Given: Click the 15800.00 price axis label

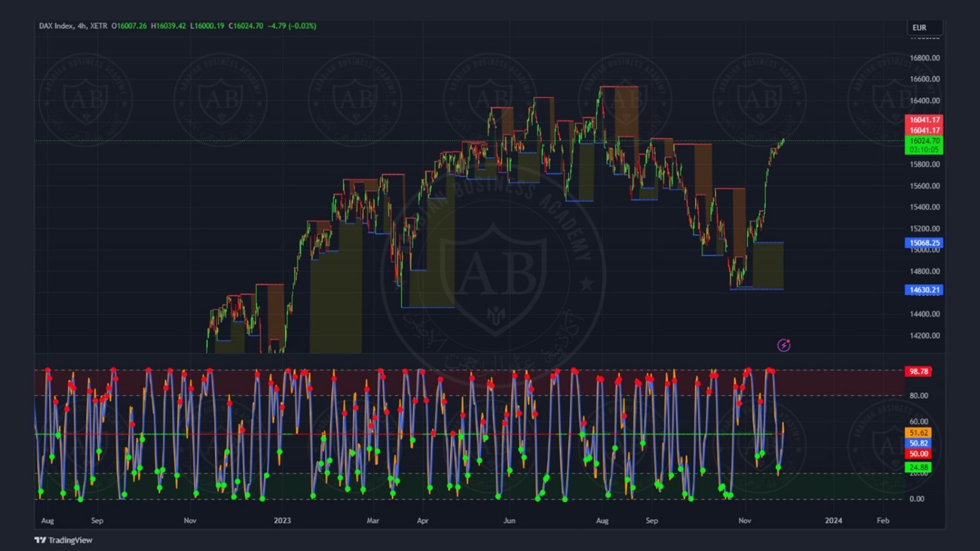Looking at the screenshot, I should tap(924, 165).
